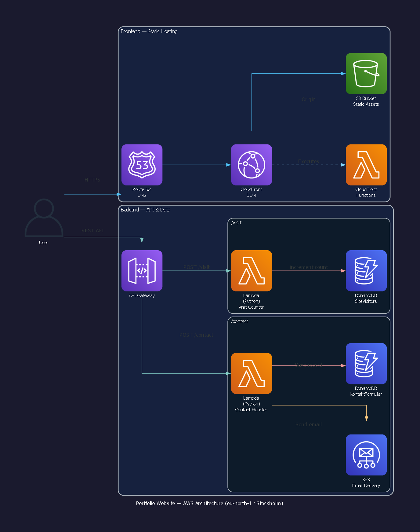Select the 'DynamoDB SiteVisitors' caption
This screenshot has width=420, height=532.
tap(366, 298)
